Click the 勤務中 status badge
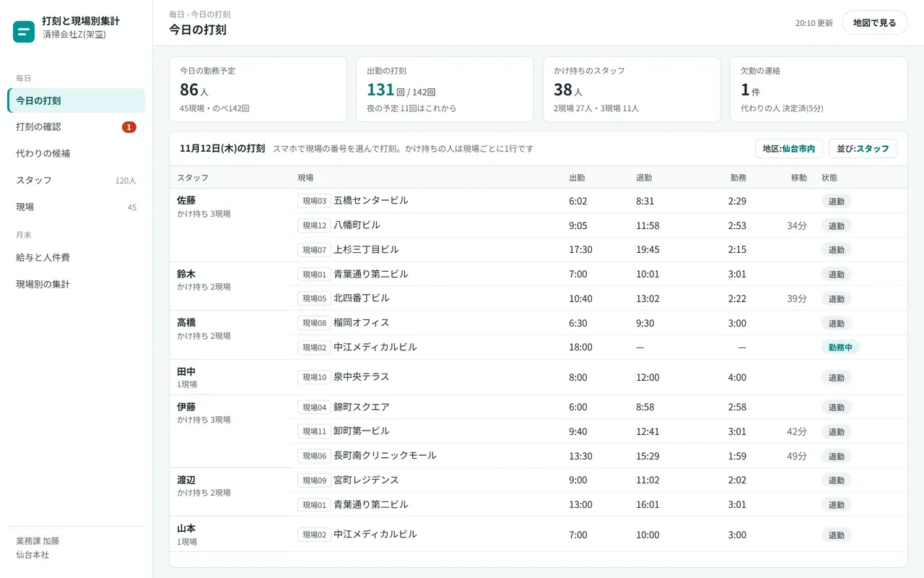Screen dimensions: 924x578 click(x=840, y=348)
